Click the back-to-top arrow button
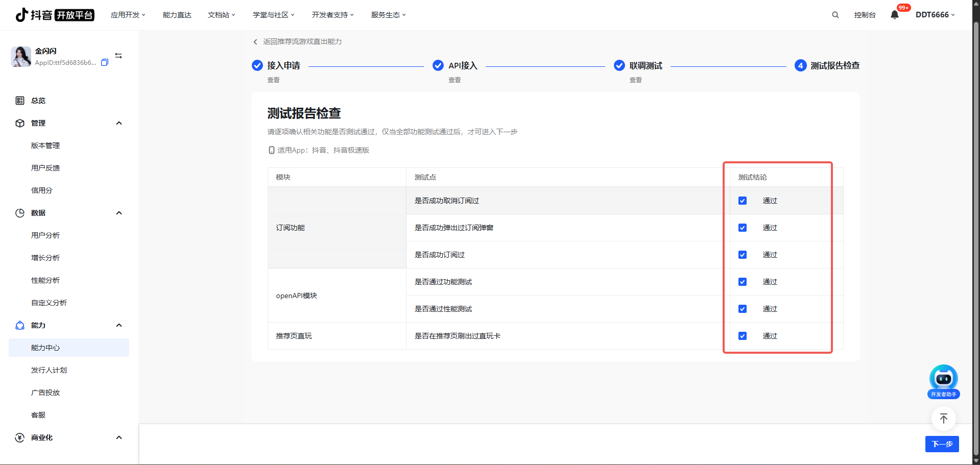The height and width of the screenshot is (465, 980). (943, 419)
